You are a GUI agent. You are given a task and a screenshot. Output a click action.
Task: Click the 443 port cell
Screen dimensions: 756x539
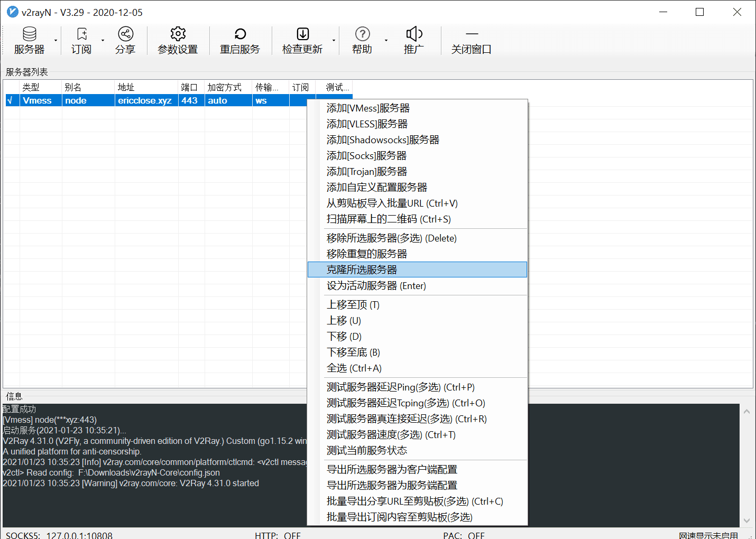point(191,100)
